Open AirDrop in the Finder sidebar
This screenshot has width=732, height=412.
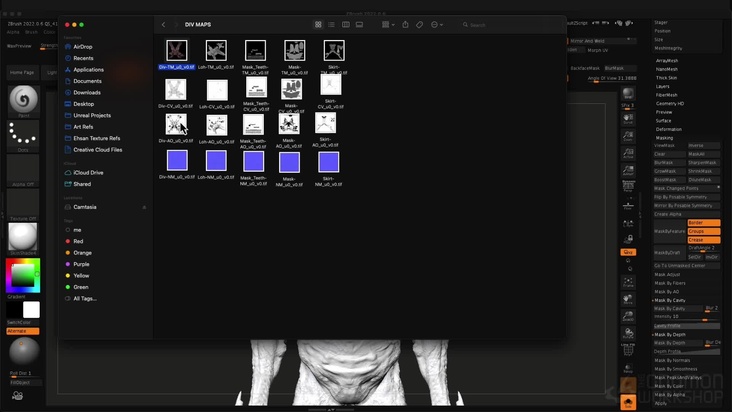pos(83,47)
